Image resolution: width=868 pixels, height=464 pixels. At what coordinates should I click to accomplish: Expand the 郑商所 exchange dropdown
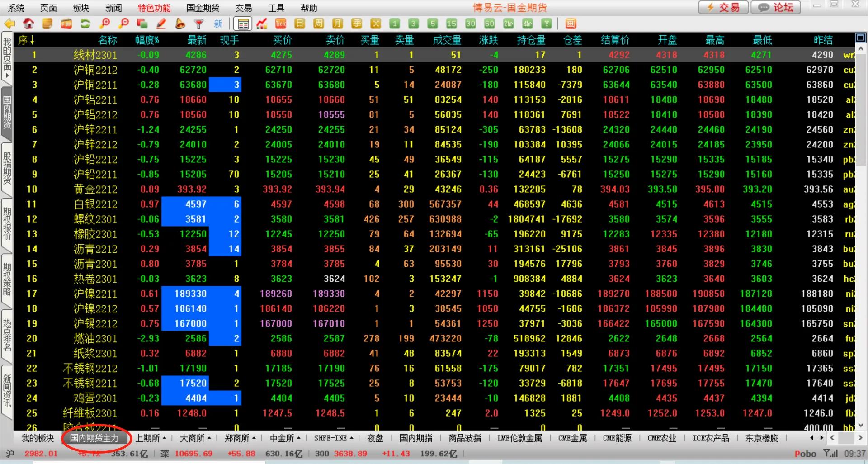[241, 438]
